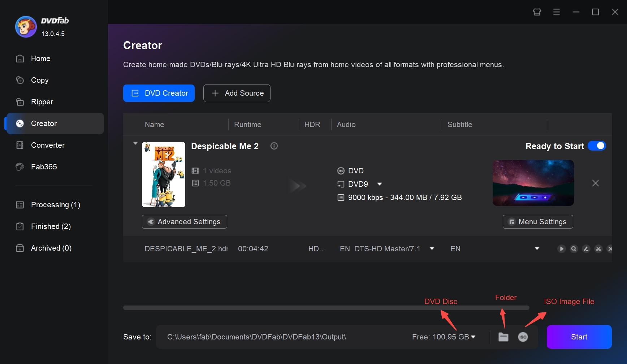Delete the title via X icon at row end
The width and height of the screenshot is (627, 364).
click(x=610, y=249)
